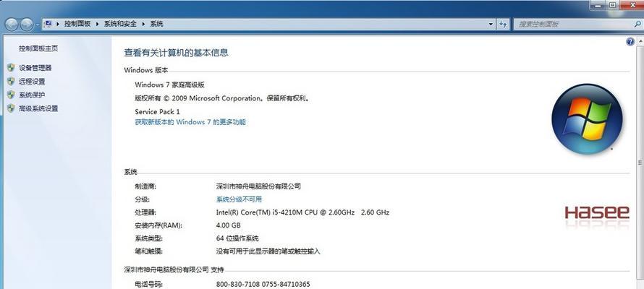Click the 4.00 GB installed RAM value
This screenshot has height=289, width=644.
[x=229, y=225]
